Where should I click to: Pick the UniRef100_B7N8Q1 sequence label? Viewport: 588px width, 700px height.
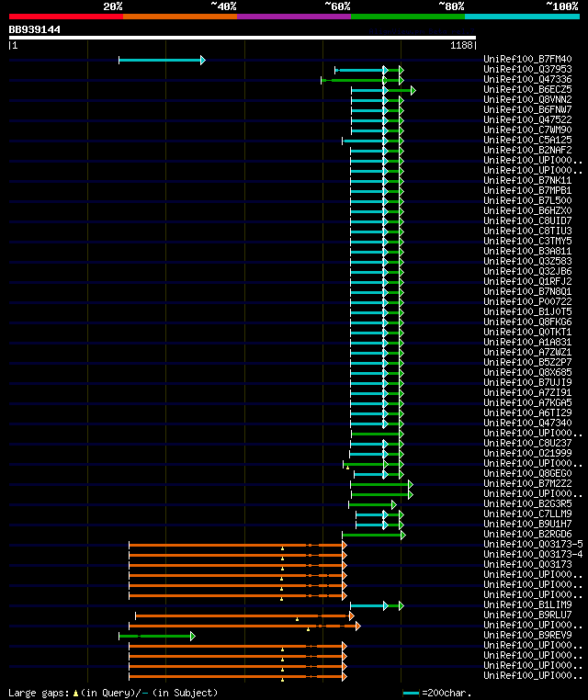tap(527, 291)
